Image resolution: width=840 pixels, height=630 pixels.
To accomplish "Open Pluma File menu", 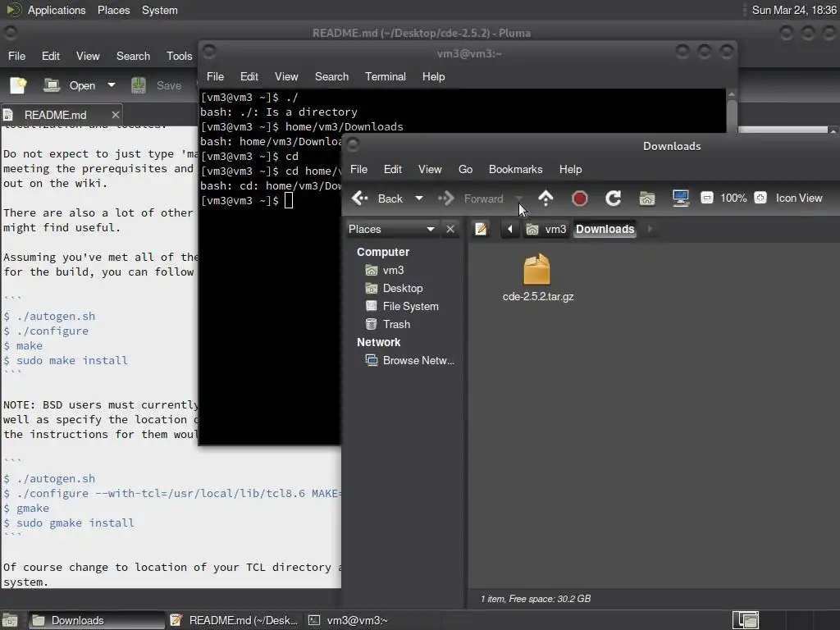I will [16, 57].
